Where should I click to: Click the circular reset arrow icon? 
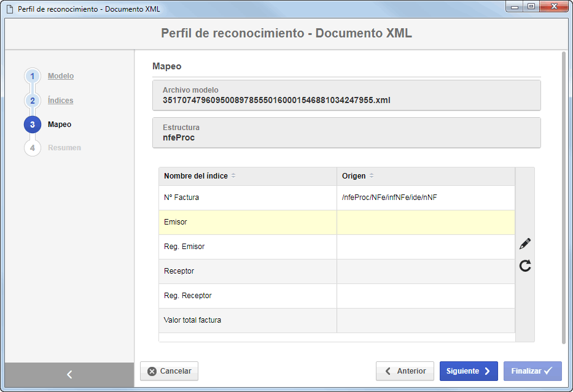coord(525,266)
